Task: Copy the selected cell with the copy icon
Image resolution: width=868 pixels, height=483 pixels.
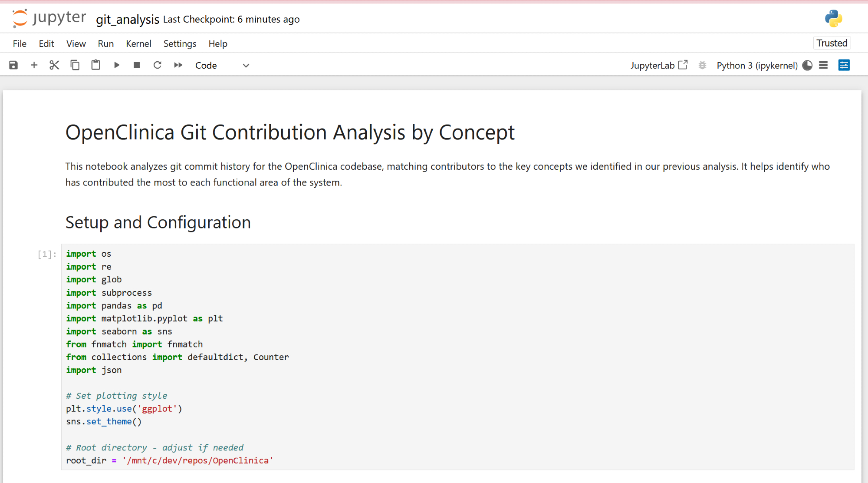Action: (75, 65)
